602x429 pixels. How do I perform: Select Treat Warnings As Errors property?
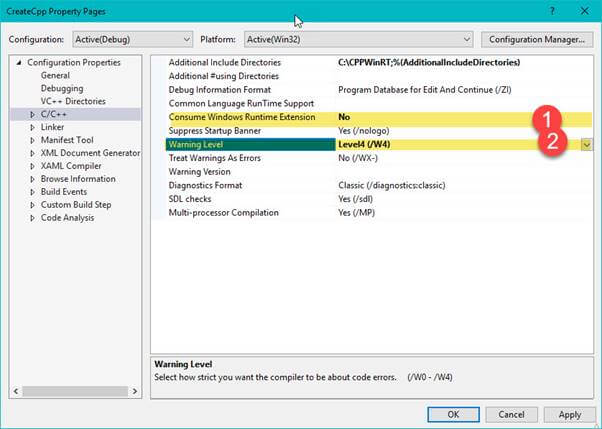[215, 158]
